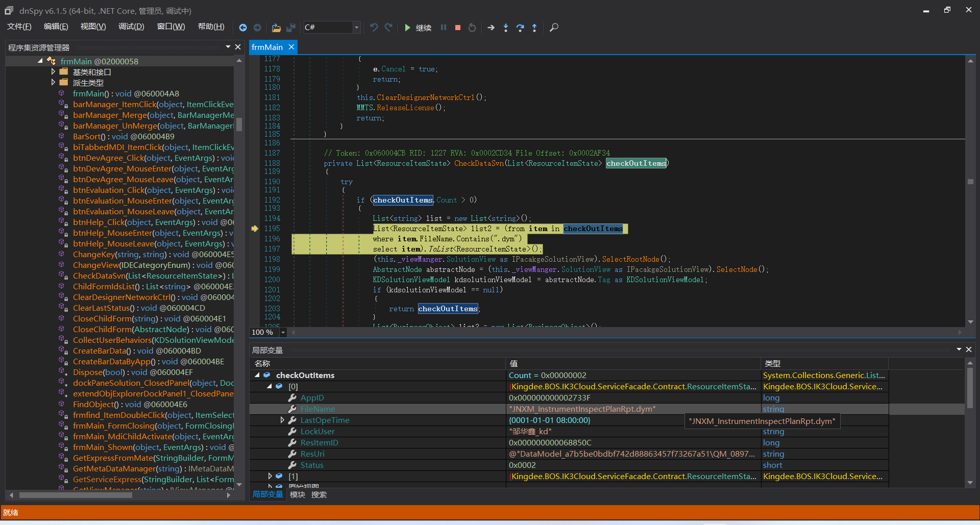The height and width of the screenshot is (525, 980).
Task: Click the Step Over toolbar icon
Action: pyautogui.click(x=520, y=28)
